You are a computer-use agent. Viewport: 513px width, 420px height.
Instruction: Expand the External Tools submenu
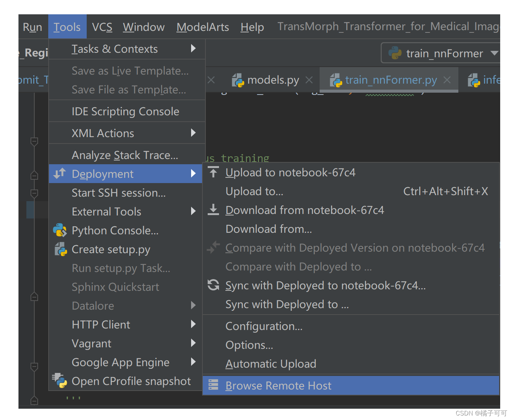click(193, 211)
